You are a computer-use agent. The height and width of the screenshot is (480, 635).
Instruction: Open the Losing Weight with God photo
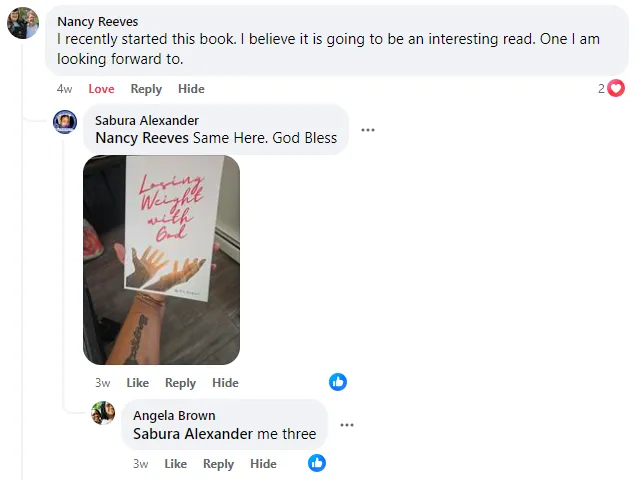[x=161, y=260]
